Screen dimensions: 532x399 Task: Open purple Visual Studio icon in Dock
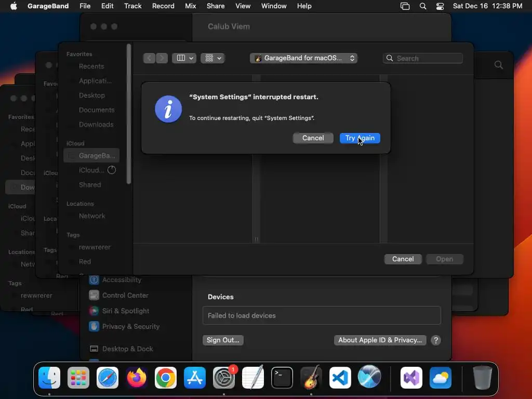[411, 378]
